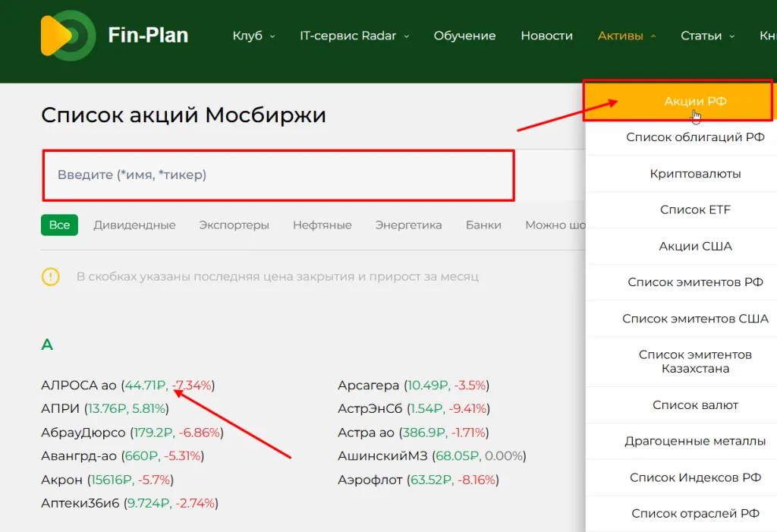
Task: Go to the Обучение section
Action: coord(465,36)
